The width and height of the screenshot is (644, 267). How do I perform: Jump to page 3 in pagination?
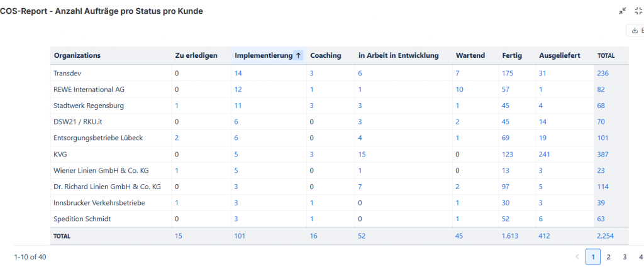pyautogui.click(x=625, y=256)
